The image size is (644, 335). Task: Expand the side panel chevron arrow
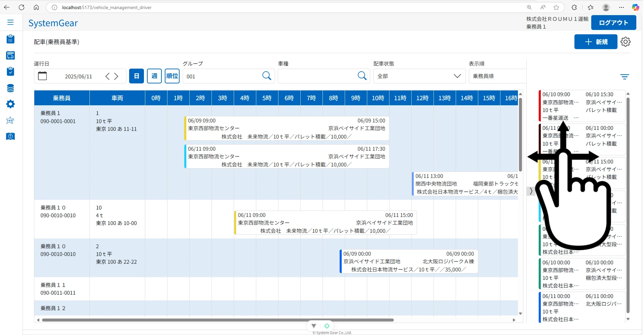point(531,191)
